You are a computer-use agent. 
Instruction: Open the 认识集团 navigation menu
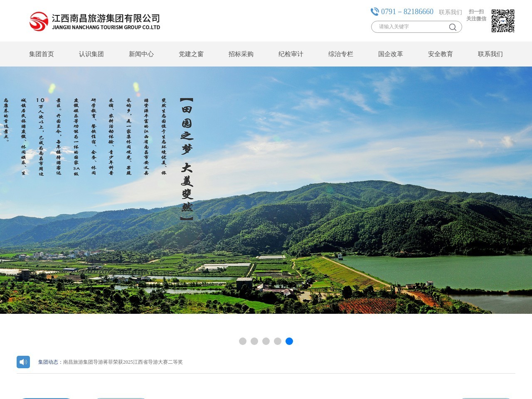click(x=92, y=54)
